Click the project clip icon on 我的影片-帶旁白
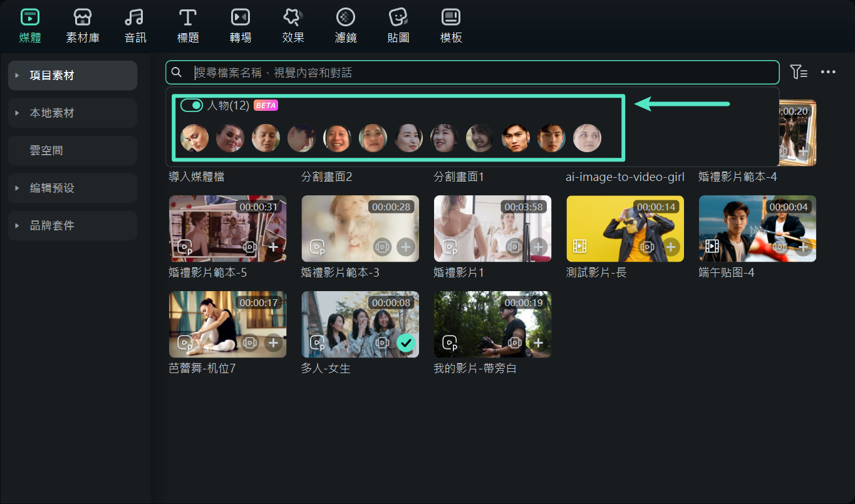The image size is (855, 504). point(450,342)
